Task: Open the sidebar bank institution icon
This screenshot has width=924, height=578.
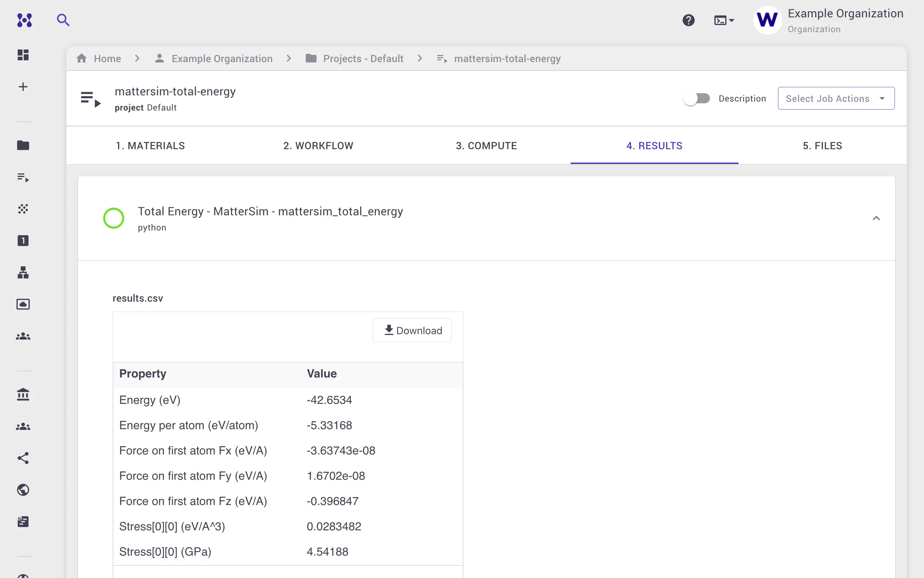Action: point(23,394)
